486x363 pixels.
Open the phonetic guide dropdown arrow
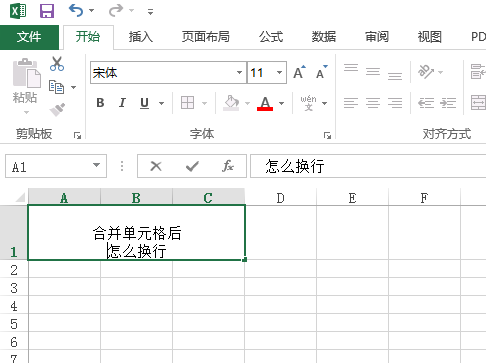coord(324,103)
